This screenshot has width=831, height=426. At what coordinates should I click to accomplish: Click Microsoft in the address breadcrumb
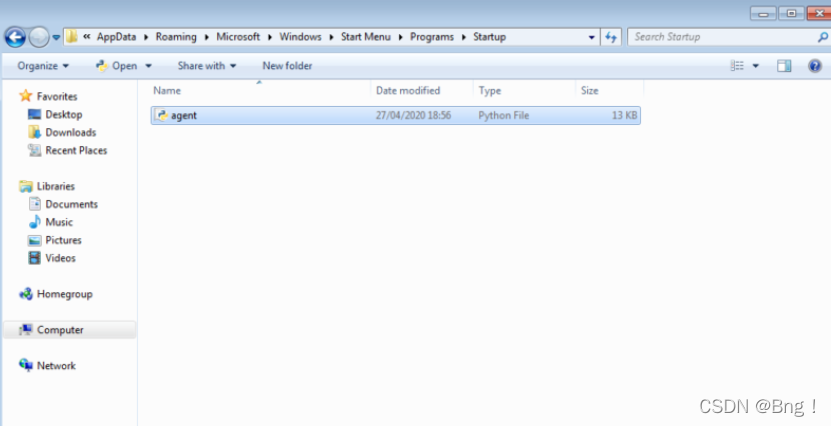[238, 37]
